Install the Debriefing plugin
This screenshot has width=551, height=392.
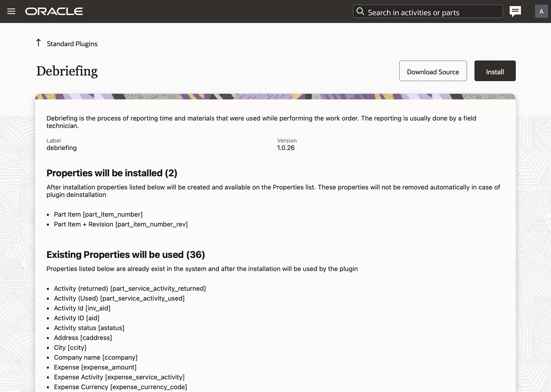click(495, 72)
